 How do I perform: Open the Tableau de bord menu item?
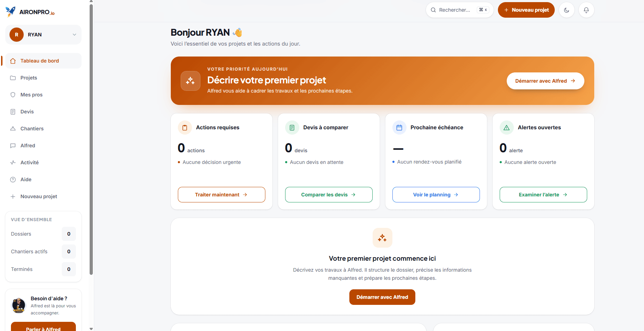click(x=43, y=61)
